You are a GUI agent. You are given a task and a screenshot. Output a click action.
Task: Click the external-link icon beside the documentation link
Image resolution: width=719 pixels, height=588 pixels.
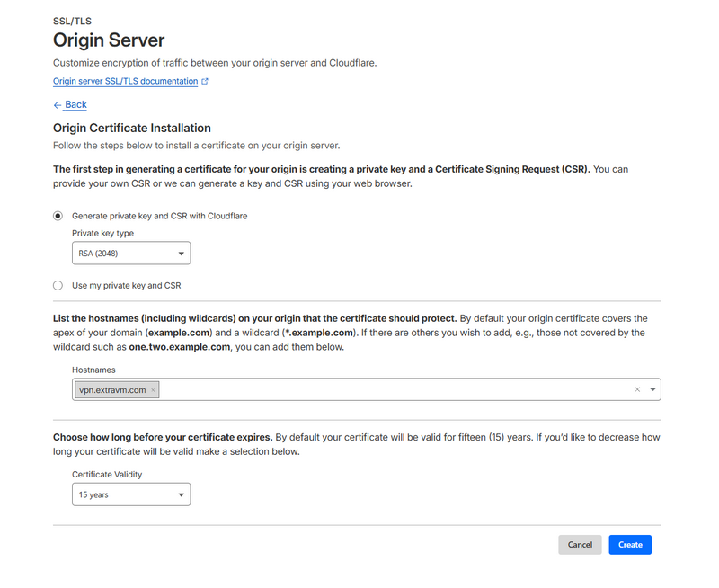tap(206, 81)
